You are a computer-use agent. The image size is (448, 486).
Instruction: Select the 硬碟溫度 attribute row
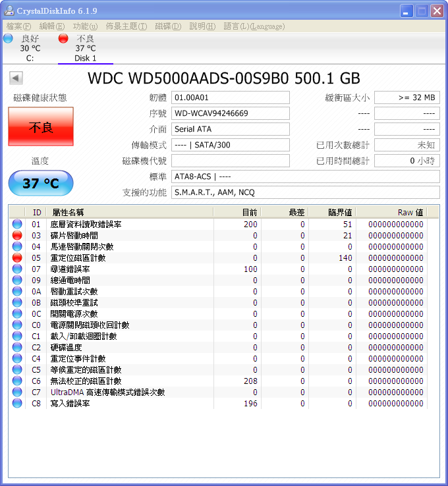click(218, 347)
